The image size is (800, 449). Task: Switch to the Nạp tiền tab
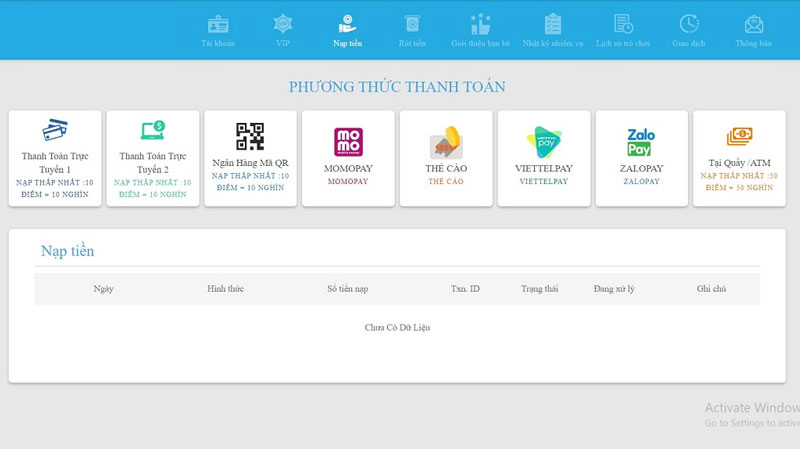(347, 30)
